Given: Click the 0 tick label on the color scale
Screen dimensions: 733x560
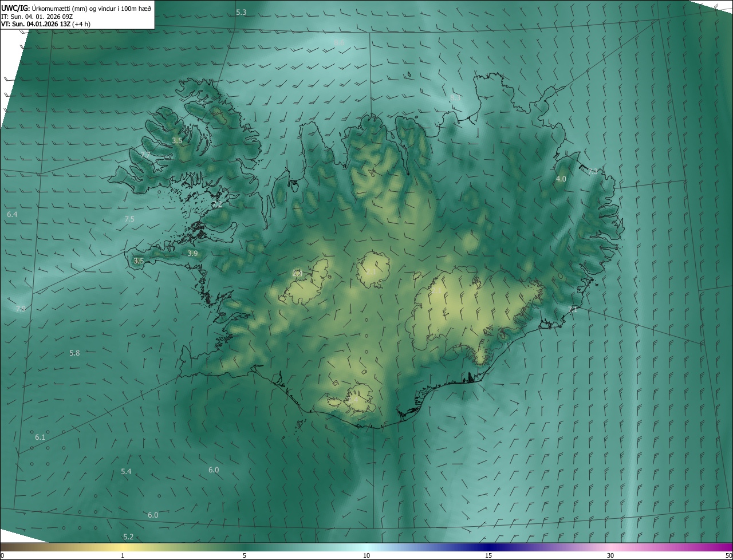Looking at the screenshot, I should pos(2,556).
